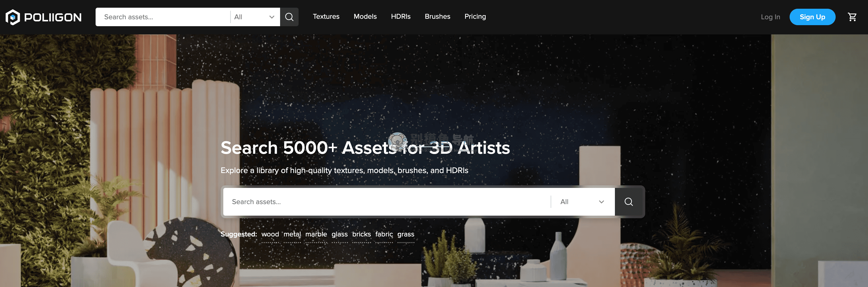Image resolution: width=868 pixels, height=287 pixels.
Task: Open the Brushes page
Action: (x=437, y=16)
